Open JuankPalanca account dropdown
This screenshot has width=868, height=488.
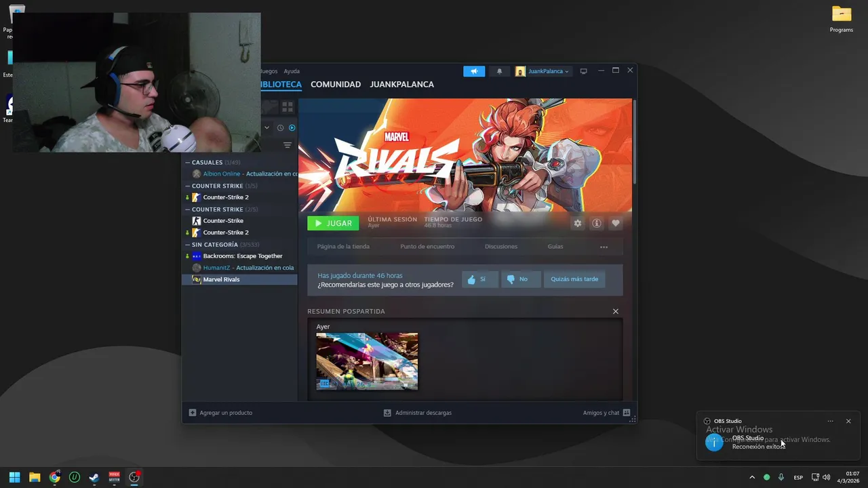coord(542,71)
